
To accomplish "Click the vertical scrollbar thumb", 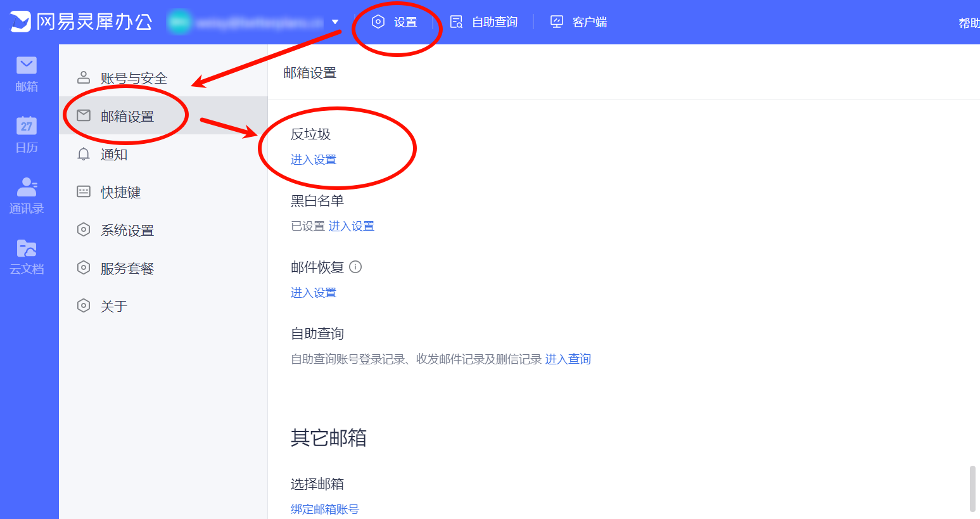I will coord(972,489).
